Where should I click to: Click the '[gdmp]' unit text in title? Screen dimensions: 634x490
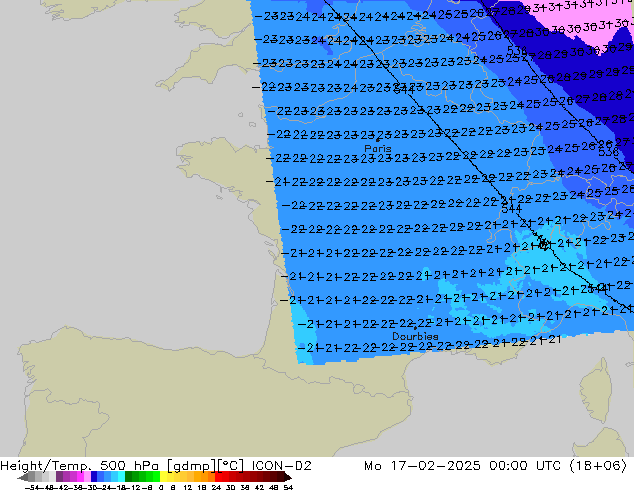pyautogui.click(x=191, y=466)
